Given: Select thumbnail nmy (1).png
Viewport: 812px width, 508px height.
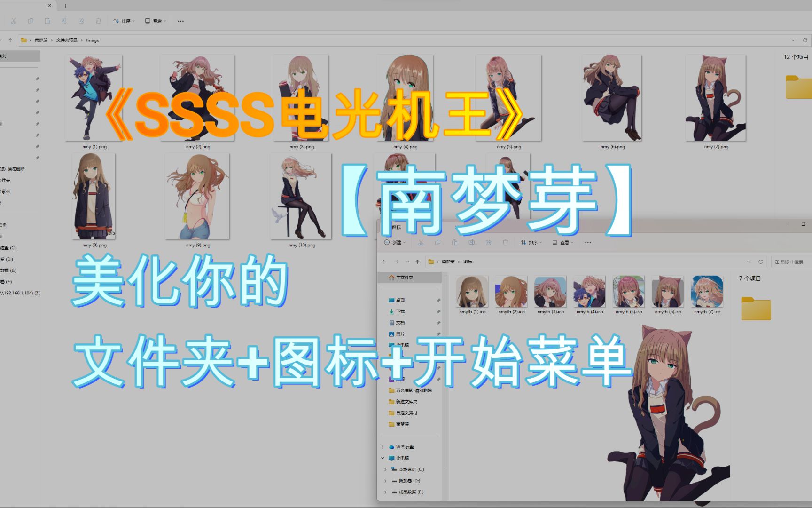Looking at the screenshot, I should [94, 97].
